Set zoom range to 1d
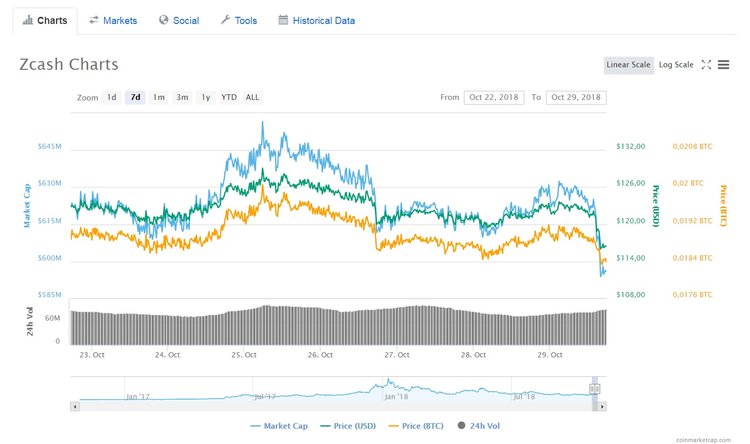Image resolution: width=750 pixels, height=444 pixels. click(x=112, y=97)
